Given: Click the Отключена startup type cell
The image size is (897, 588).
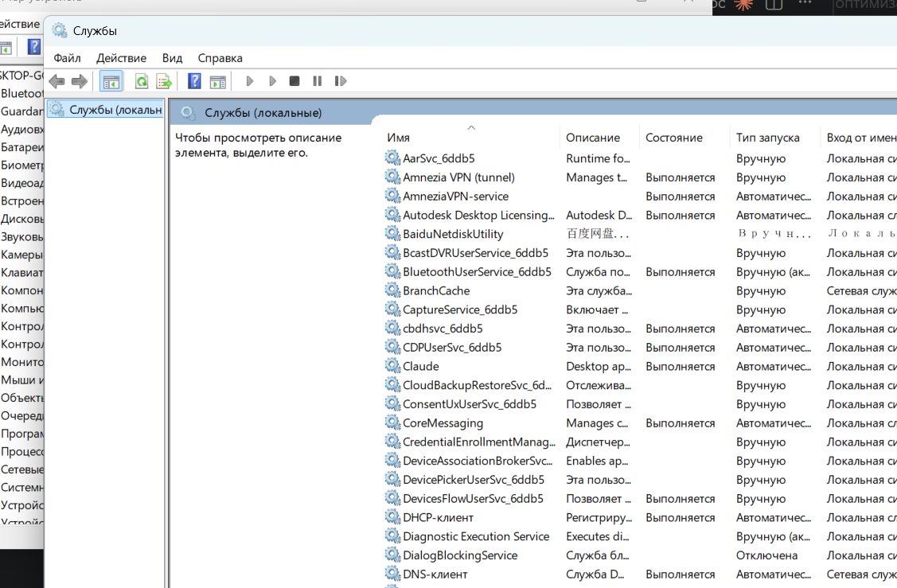Looking at the screenshot, I should tap(766, 555).
